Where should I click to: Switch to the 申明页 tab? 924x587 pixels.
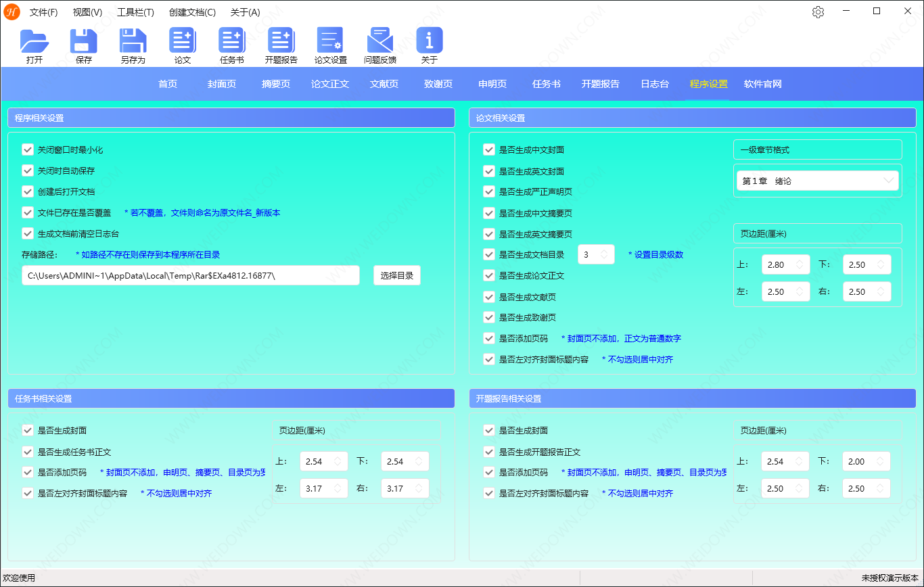[x=492, y=84]
